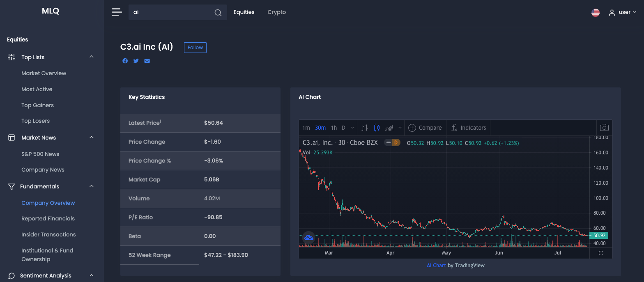Click the Market News newspaper icon

tap(11, 138)
